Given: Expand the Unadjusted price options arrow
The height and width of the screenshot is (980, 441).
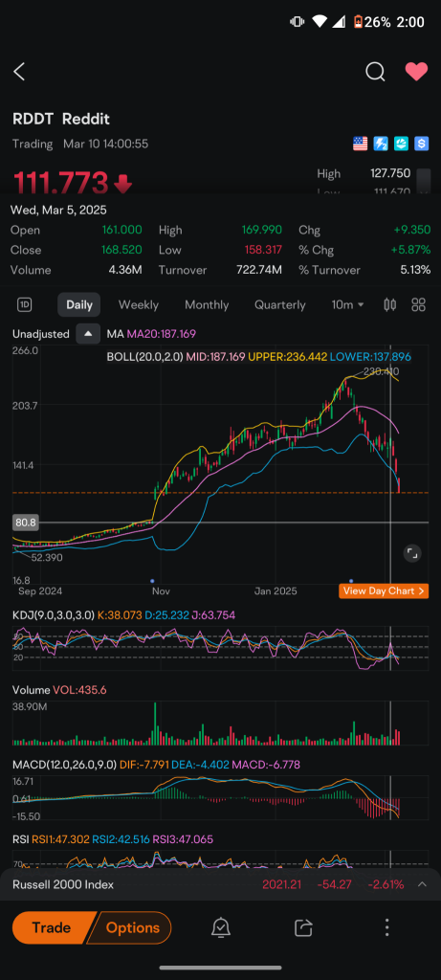Looking at the screenshot, I should point(88,334).
